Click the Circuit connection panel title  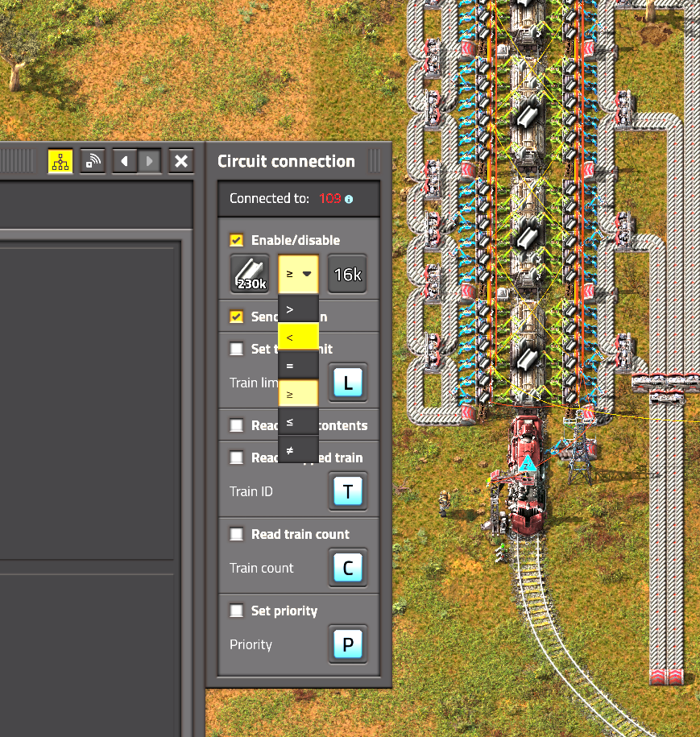point(286,161)
